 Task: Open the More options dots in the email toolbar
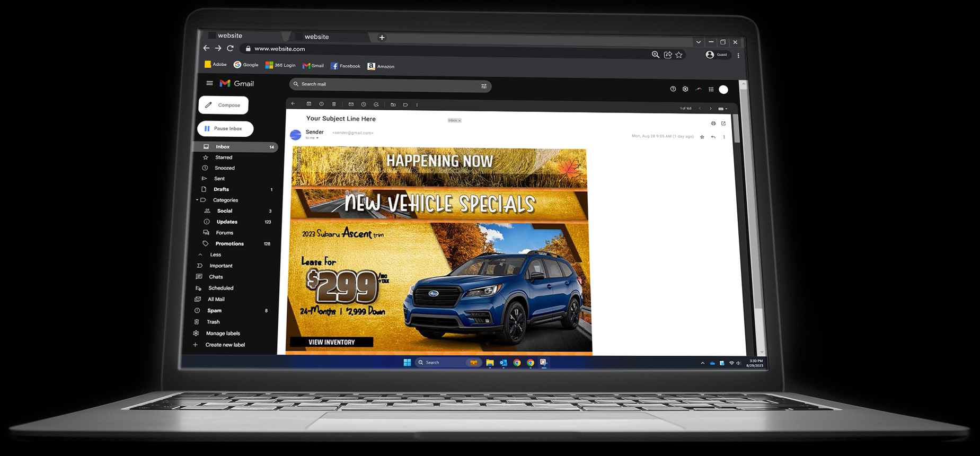[417, 105]
